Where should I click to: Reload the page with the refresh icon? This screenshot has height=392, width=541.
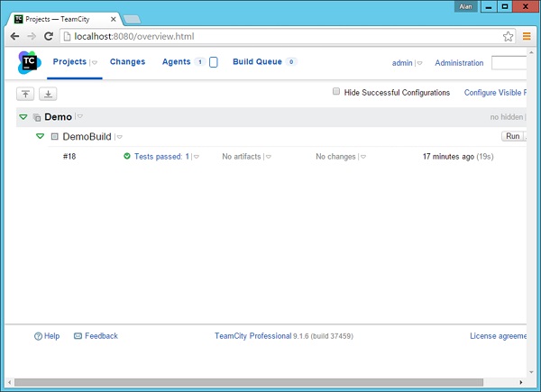pyautogui.click(x=49, y=36)
